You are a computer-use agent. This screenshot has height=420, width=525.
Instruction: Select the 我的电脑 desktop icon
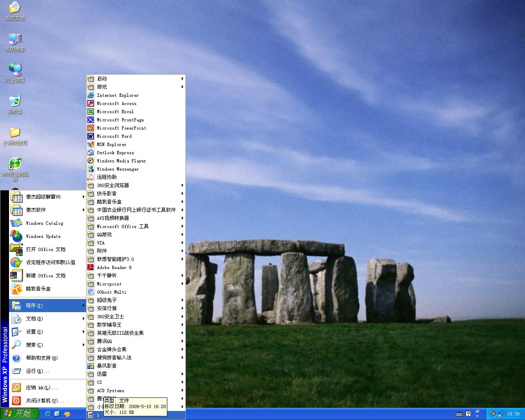[15, 42]
